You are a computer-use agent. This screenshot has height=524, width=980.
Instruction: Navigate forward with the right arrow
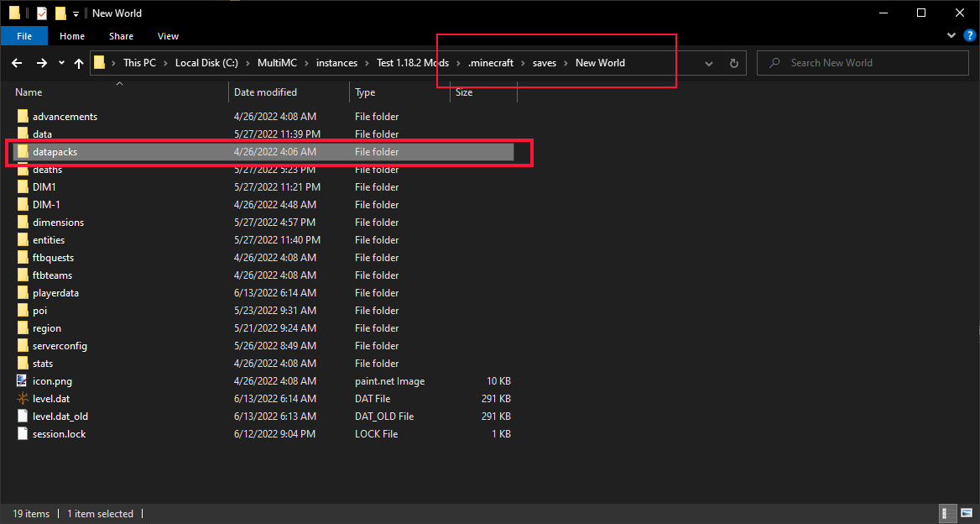pos(41,63)
